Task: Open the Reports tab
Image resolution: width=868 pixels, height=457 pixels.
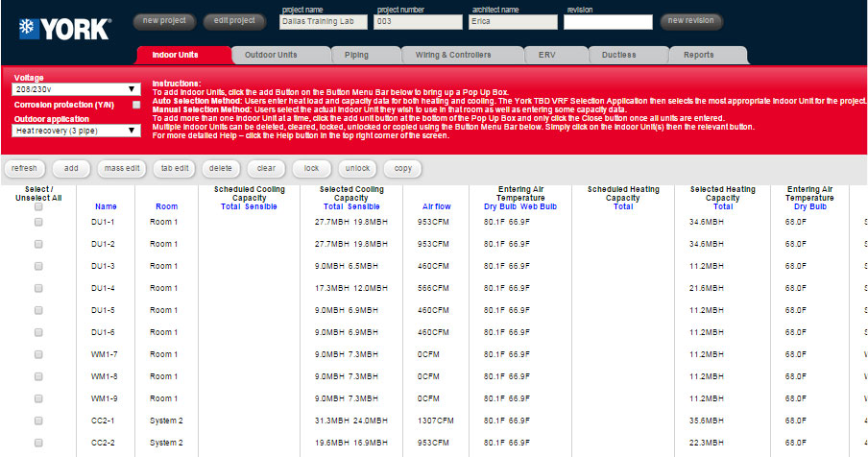Action: pos(698,55)
